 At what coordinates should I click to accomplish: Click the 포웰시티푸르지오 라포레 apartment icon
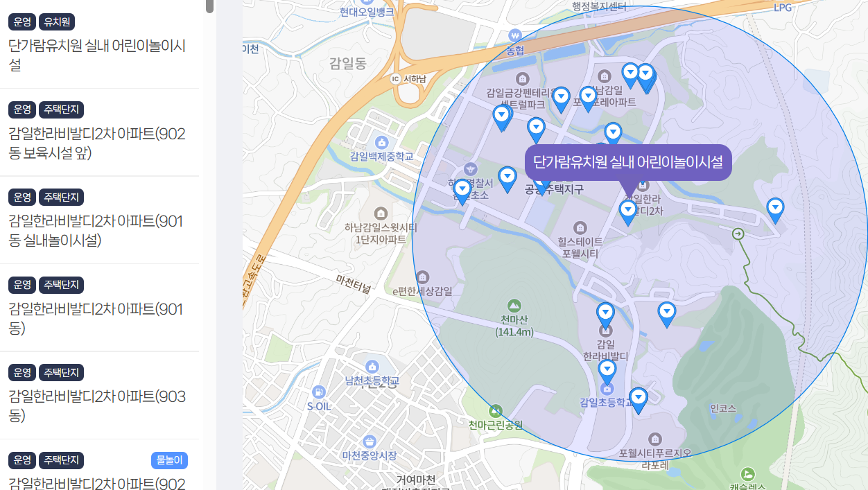point(655,439)
